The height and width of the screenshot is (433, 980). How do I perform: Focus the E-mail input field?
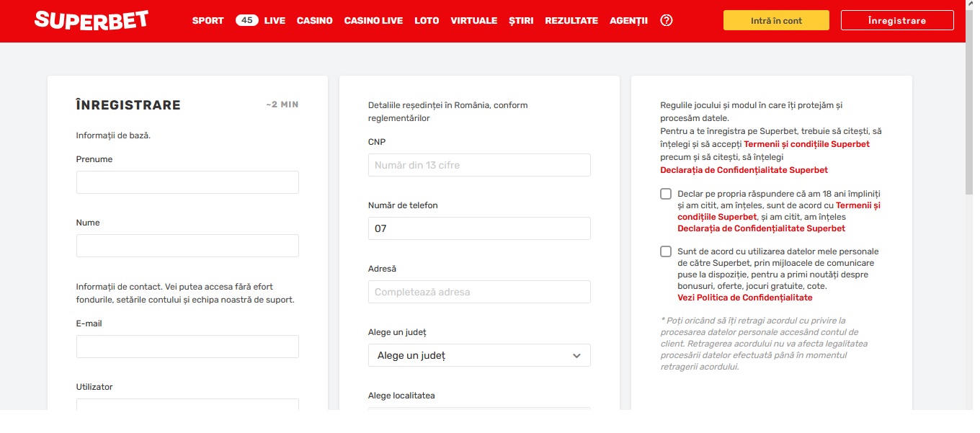[187, 347]
